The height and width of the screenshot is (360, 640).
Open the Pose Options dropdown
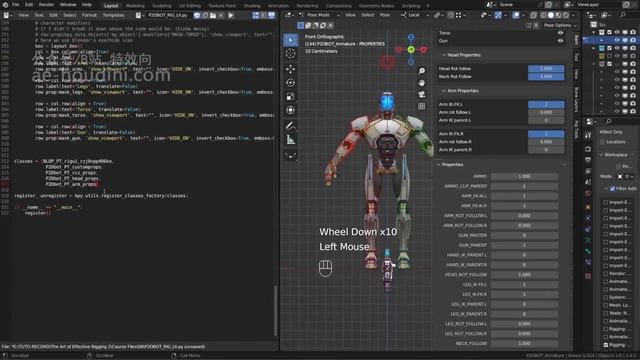coord(560,25)
